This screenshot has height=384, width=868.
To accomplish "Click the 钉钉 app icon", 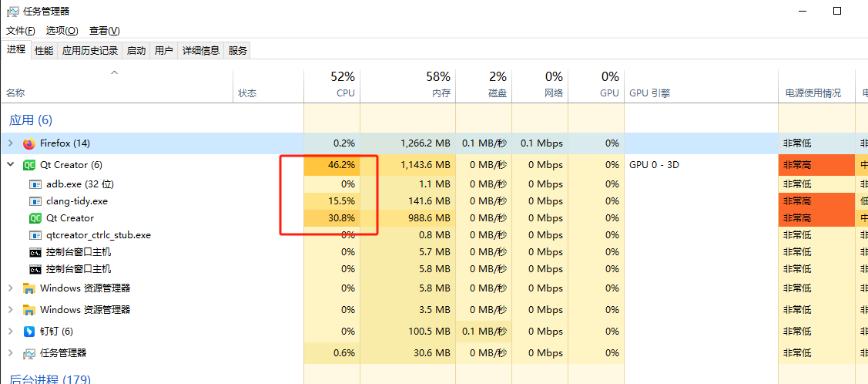I will (x=28, y=332).
